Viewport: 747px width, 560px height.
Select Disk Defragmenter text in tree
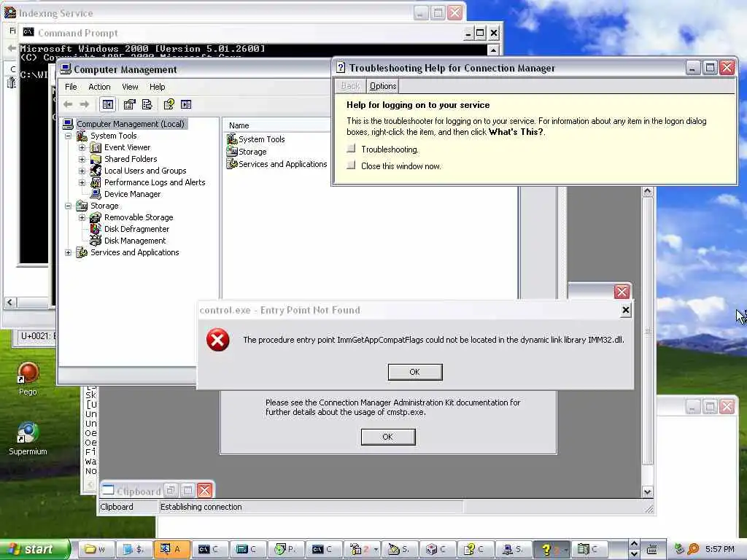coord(136,229)
